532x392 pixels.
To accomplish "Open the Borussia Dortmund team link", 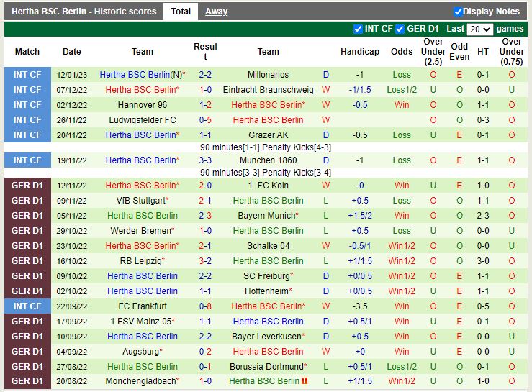I will point(268,367).
